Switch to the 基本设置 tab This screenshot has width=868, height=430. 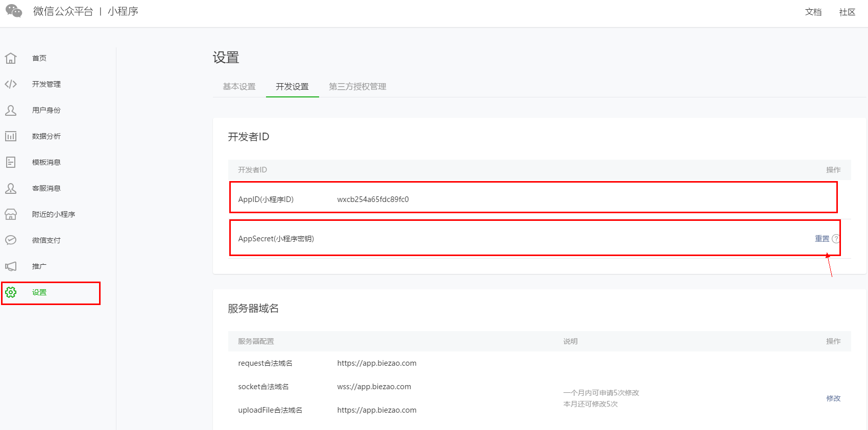239,87
